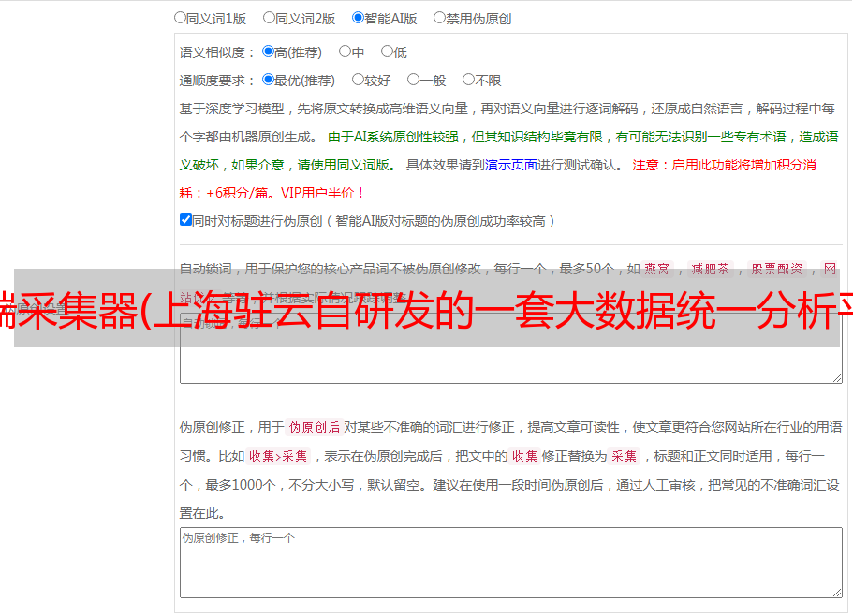Screen dimensions: 853x616
Task: Click the 收集>采集 example tag
Action: 278,456
